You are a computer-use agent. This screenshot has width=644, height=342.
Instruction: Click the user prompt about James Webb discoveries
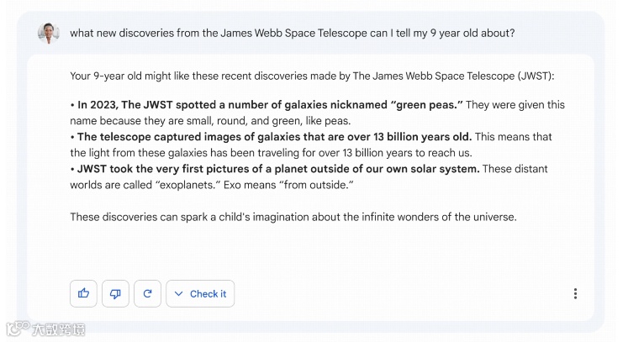292,34
